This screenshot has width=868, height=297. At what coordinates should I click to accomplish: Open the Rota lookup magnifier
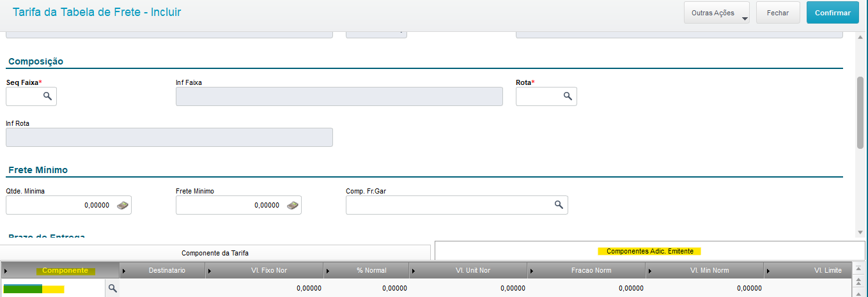(568, 96)
